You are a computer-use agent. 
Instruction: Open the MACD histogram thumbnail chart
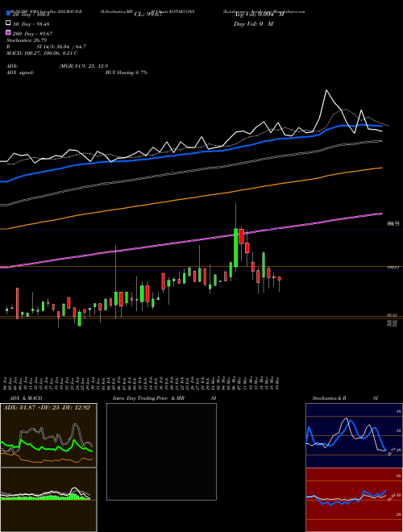48,500
